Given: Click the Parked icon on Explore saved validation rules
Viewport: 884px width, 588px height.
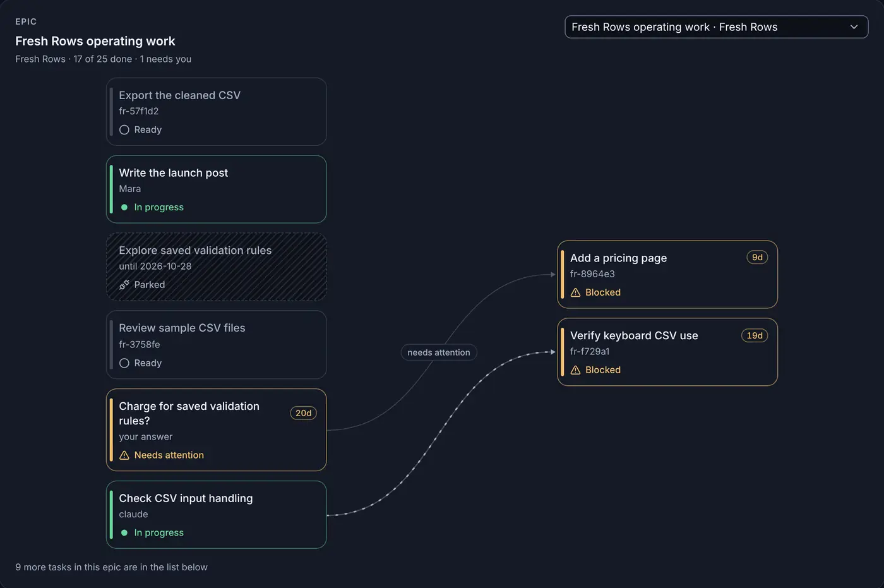Looking at the screenshot, I should pyautogui.click(x=124, y=285).
